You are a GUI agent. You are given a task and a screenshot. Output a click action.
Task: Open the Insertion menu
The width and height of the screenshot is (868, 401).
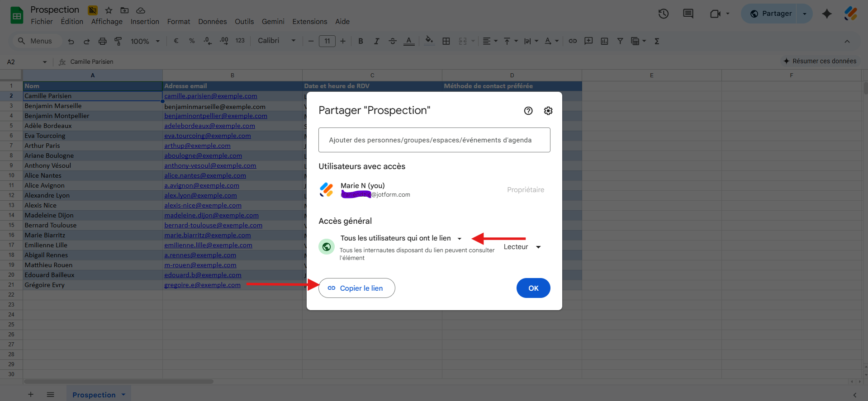pos(145,22)
